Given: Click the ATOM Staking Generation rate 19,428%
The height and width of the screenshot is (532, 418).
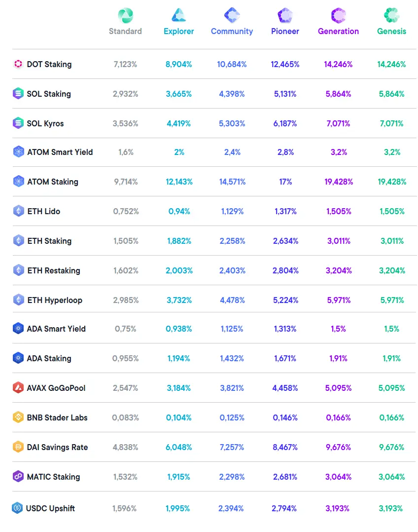Looking at the screenshot, I should [339, 182].
